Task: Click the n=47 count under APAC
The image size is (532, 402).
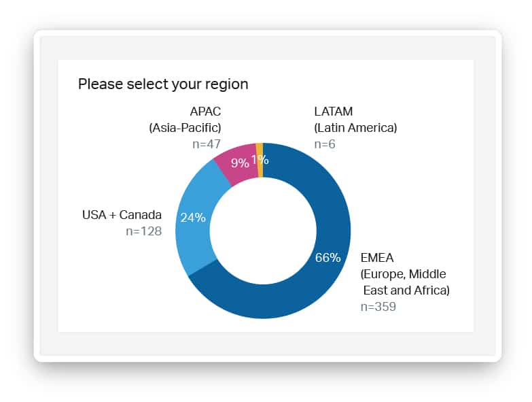Action: click(207, 144)
